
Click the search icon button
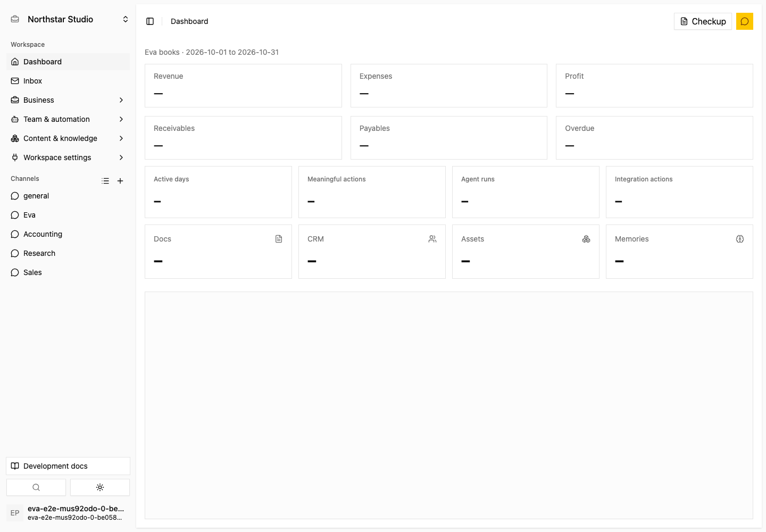[36, 487]
